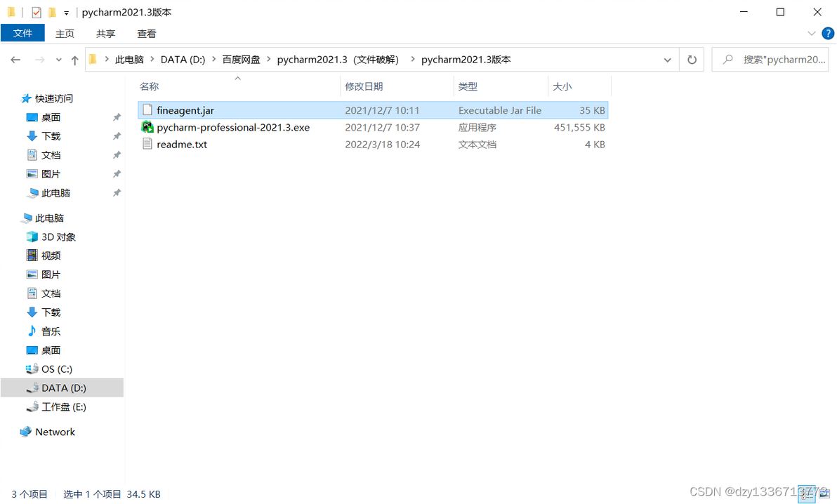
Task: Expand the address bar history dropdown
Action: 667,60
